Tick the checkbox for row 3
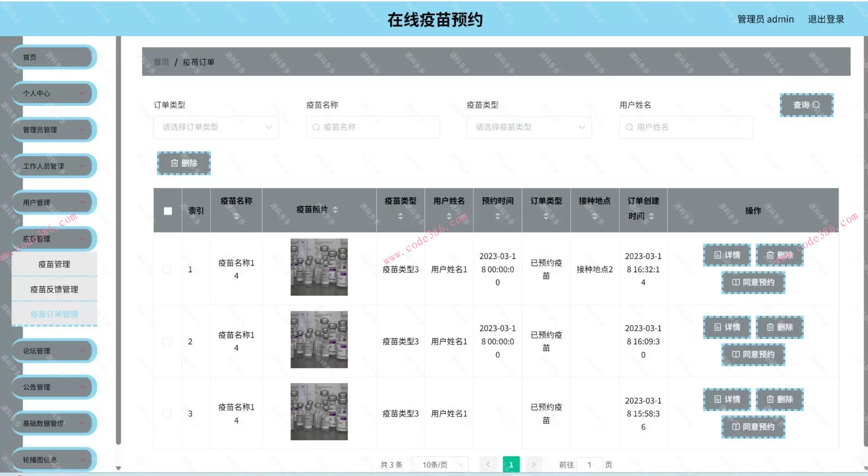The image size is (868, 476). (167, 414)
